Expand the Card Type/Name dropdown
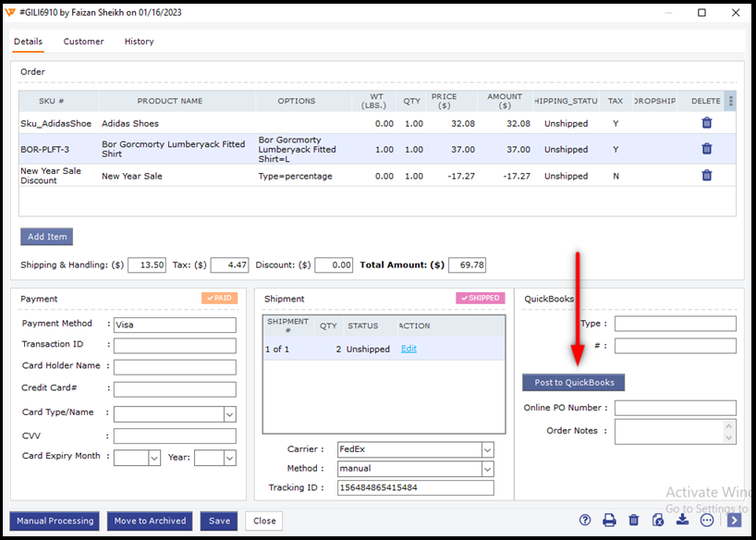 click(229, 414)
